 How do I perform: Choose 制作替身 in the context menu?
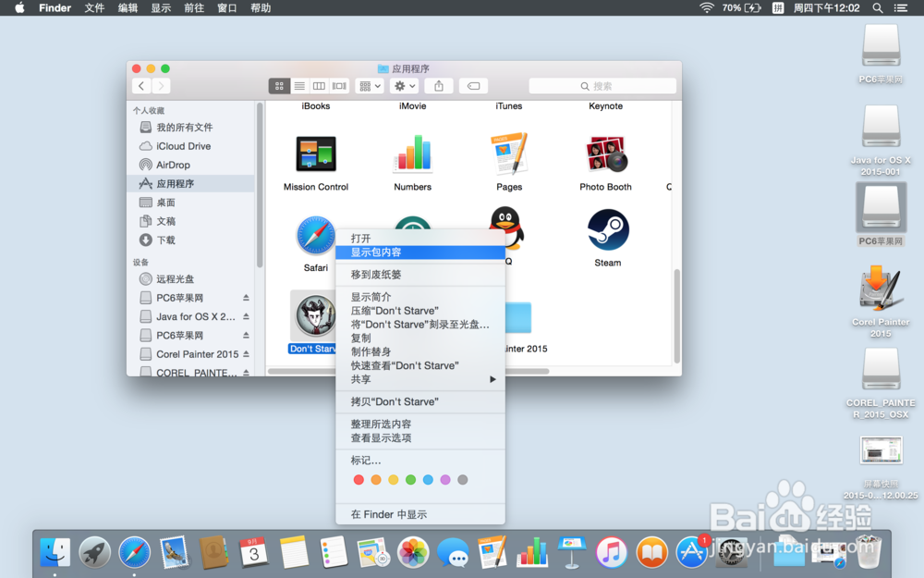click(420, 351)
